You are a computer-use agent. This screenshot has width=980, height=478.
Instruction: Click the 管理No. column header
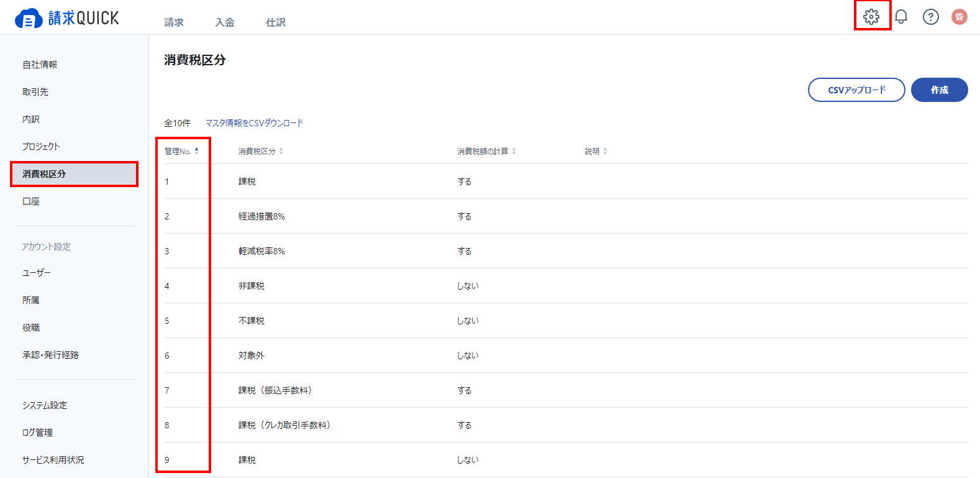click(x=178, y=151)
